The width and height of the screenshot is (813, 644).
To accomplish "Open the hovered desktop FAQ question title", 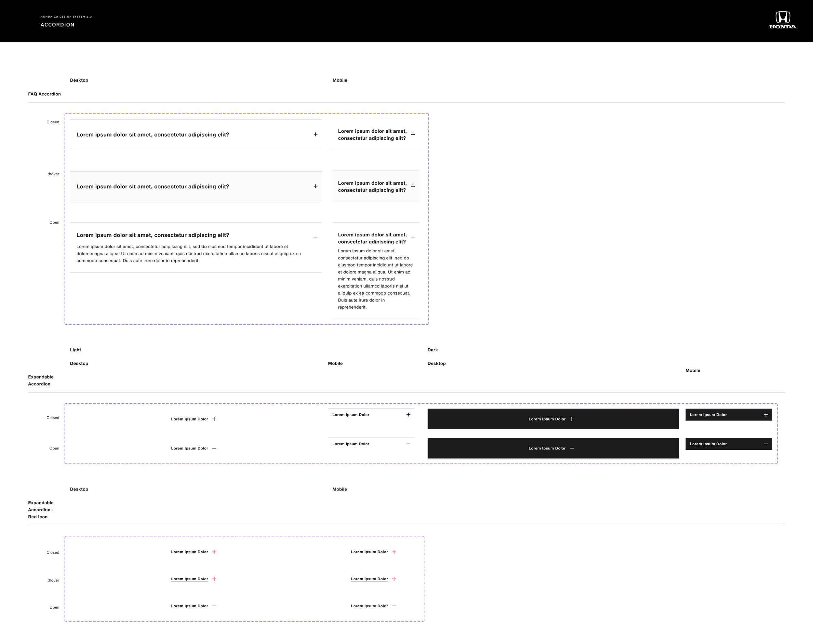I will (x=153, y=187).
